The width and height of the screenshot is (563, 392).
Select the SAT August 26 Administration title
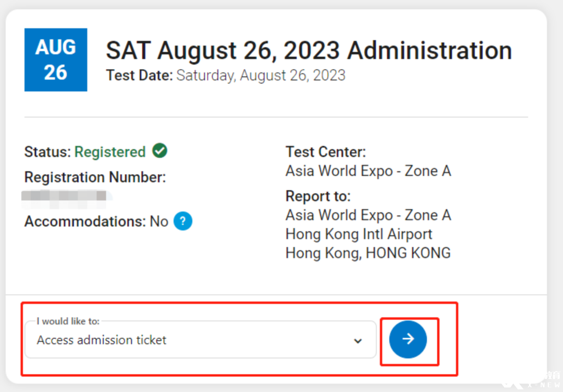tap(309, 50)
